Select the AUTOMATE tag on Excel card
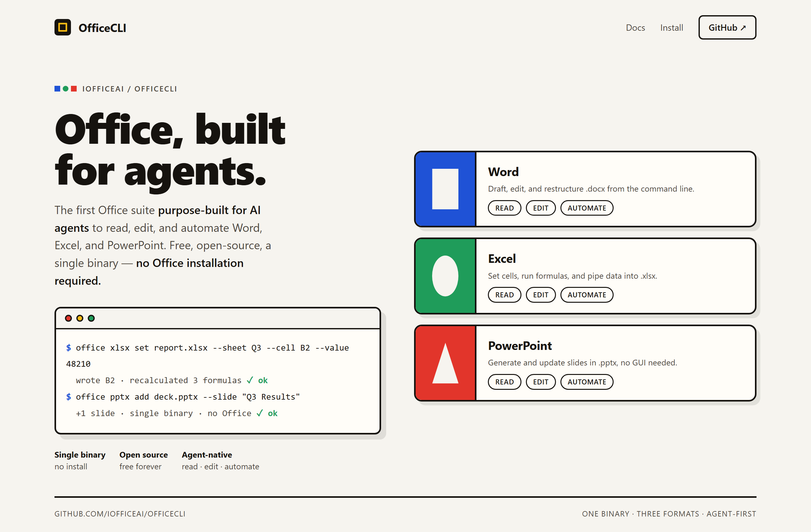 coord(586,295)
